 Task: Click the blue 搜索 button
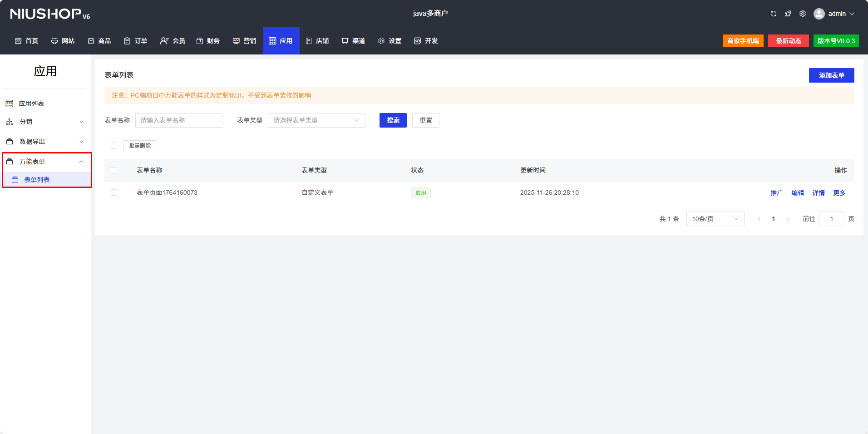pos(393,120)
